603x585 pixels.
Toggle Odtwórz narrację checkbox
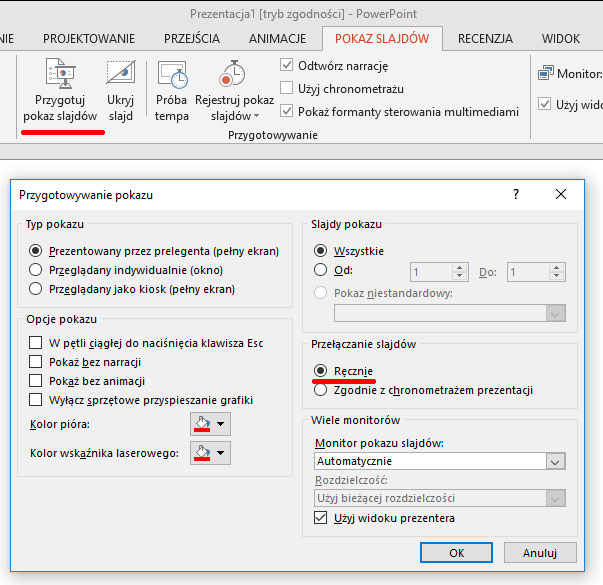point(286,65)
